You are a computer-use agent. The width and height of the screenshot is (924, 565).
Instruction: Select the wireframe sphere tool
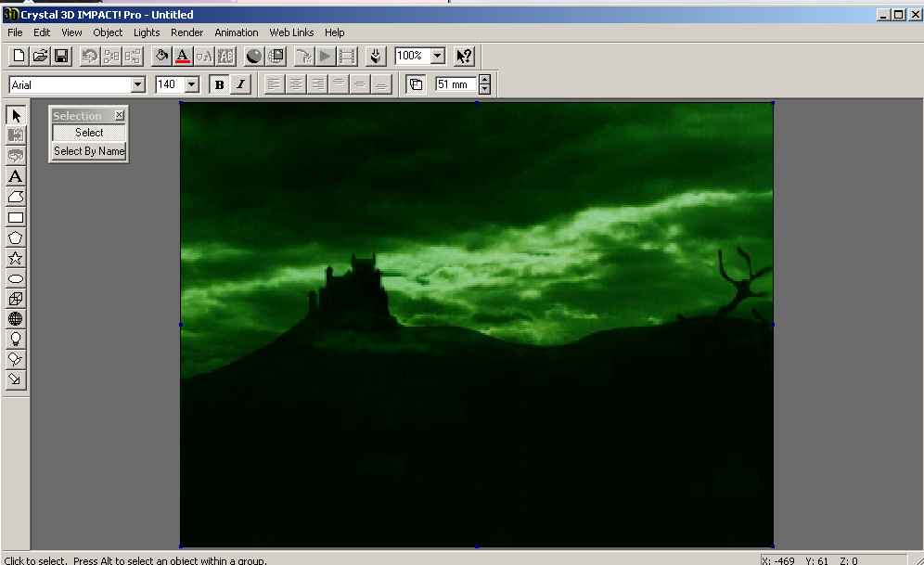16,319
